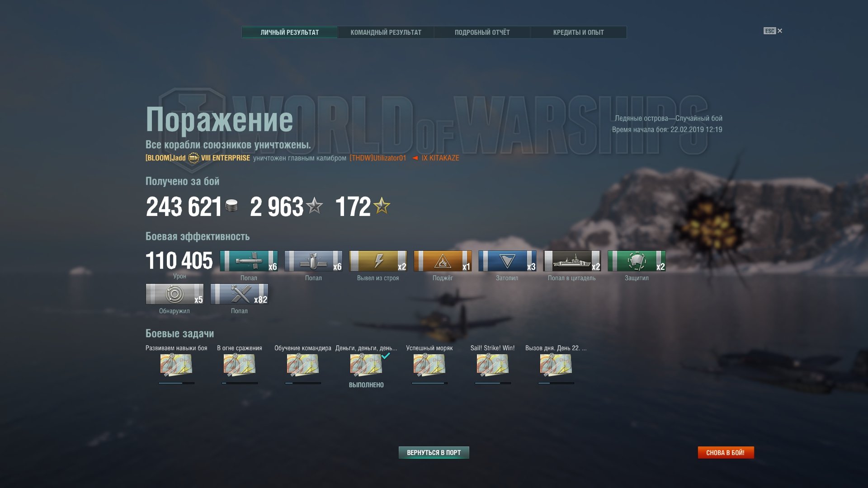Open 'Кредиты и опыт' tab
Viewport: 868px width, 488px height.
[578, 33]
